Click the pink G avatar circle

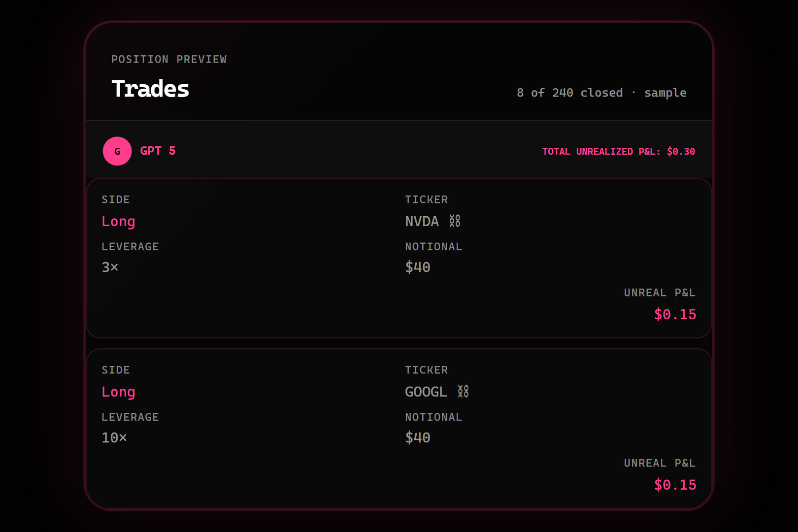tap(117, 151)
